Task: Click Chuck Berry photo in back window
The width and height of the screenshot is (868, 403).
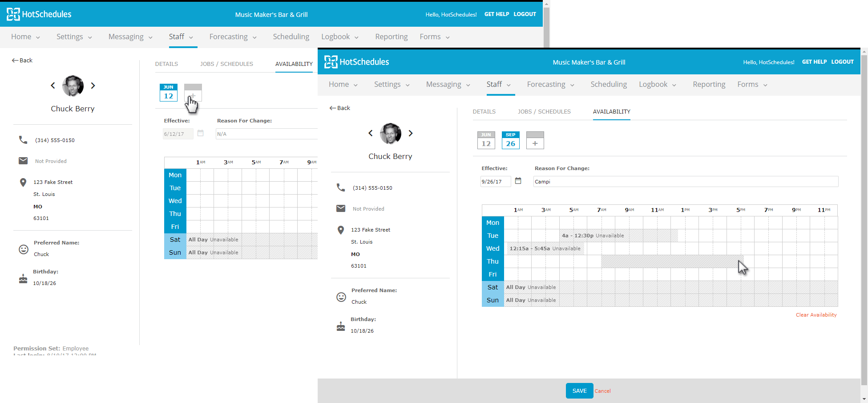Action: (x=73, y=85)
